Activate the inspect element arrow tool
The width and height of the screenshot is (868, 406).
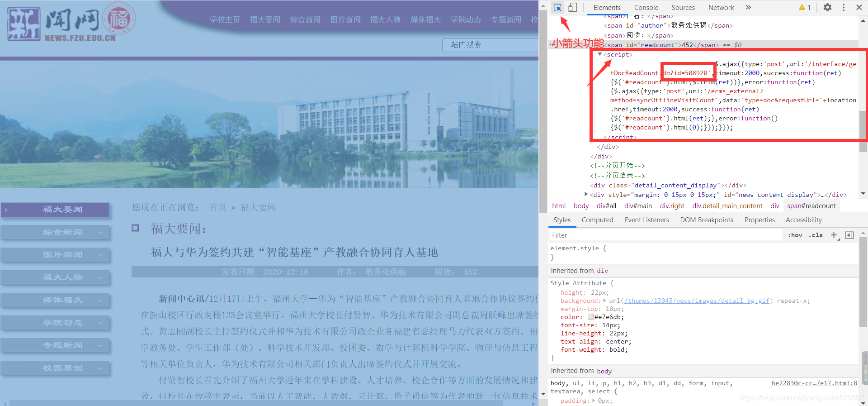click(x=557, y=7)
